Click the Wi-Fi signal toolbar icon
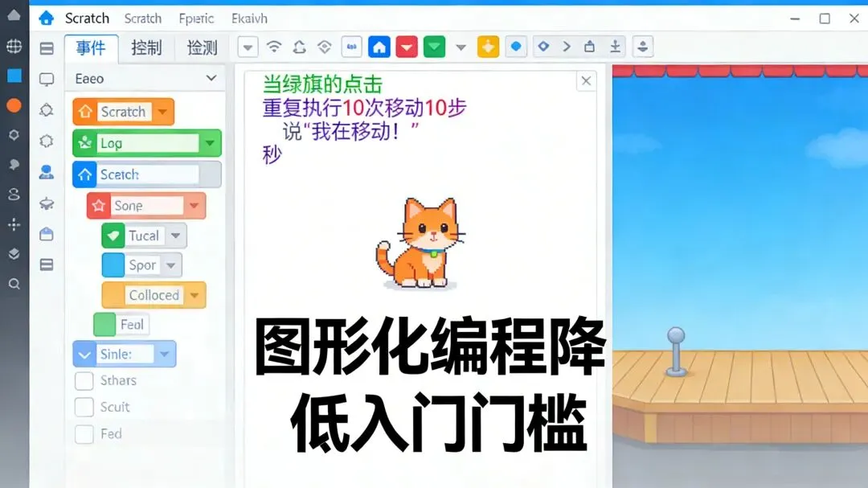Image resolution: width=868 pixels, height=488 pixels. [x=274, y=47]
